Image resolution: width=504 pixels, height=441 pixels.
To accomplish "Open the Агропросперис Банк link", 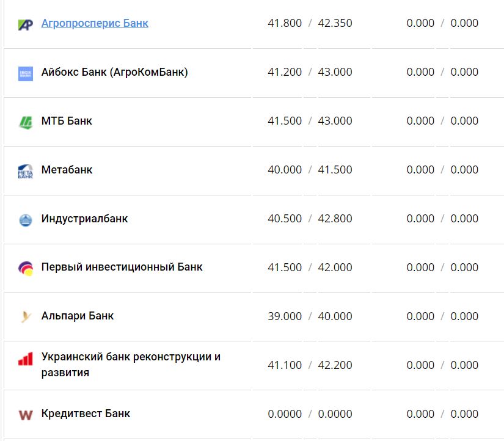I will [95, 23].
